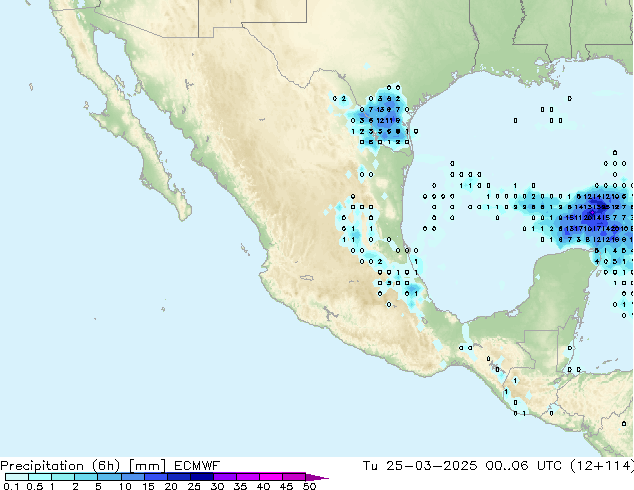The image size is (634, 490).
Task: Click the '30' legend scale label
Action: [217, 486]
